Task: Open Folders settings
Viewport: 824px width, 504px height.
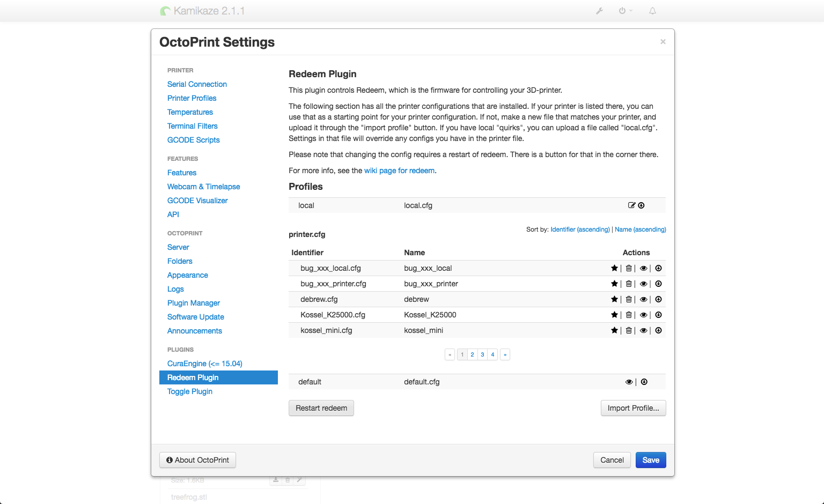Action: [x=180, y=261]
